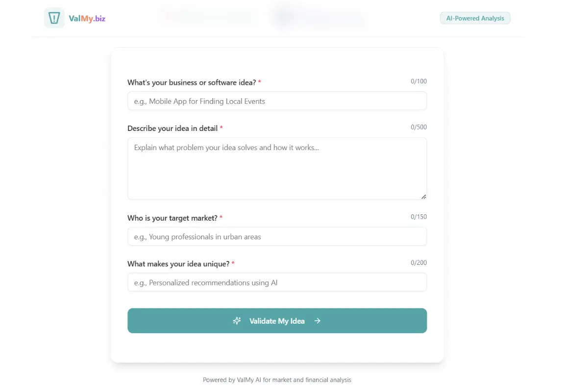Click the idea uniqueness input box
The width and height of the screenshot is (588, 387).
tap(277, 283)
